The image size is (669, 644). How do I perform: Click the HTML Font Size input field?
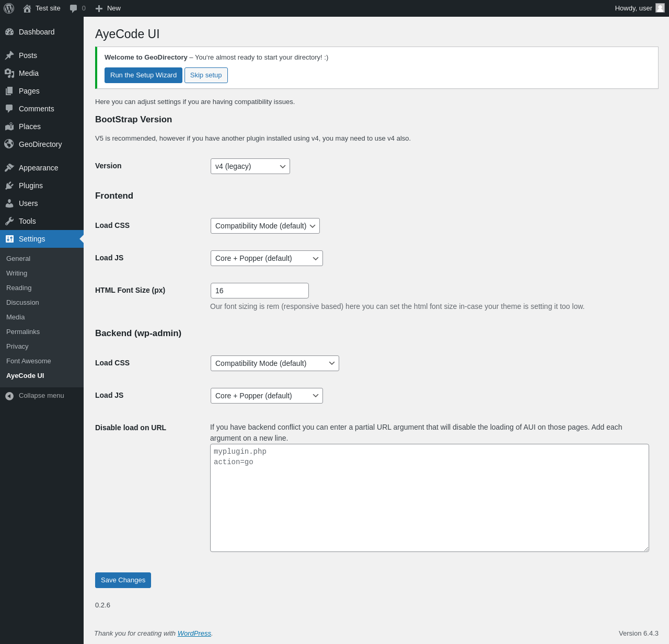pos(260,291)
